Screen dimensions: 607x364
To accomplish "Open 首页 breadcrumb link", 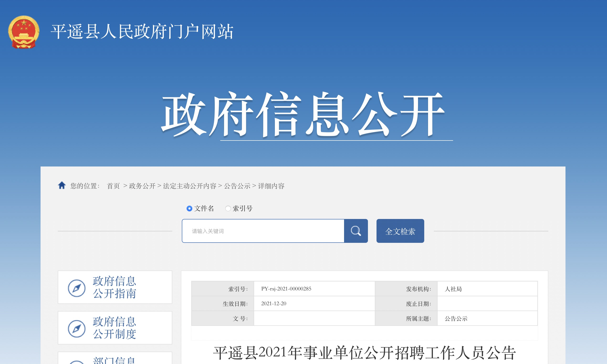I will (x=113, y=186).
